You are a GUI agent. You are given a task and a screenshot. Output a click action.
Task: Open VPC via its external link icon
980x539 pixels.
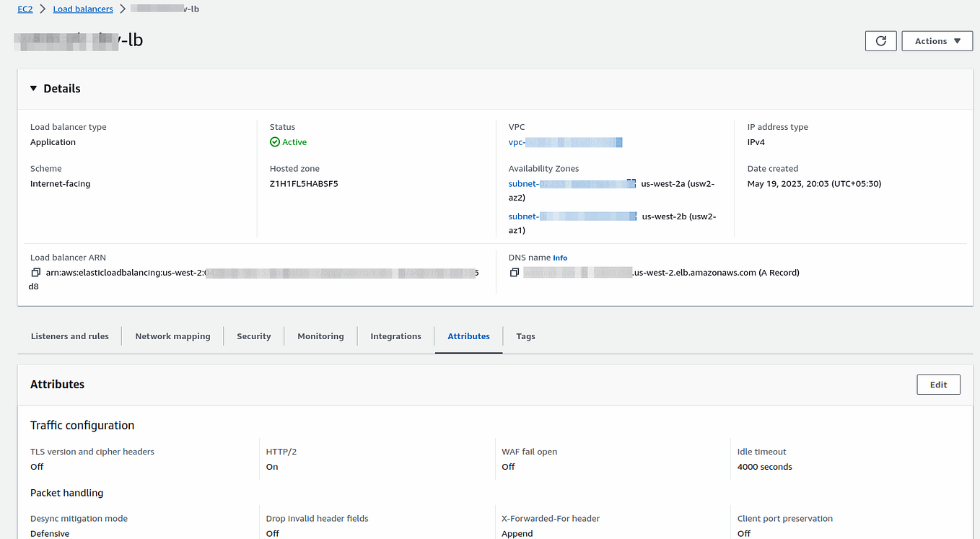pos(617,141)
